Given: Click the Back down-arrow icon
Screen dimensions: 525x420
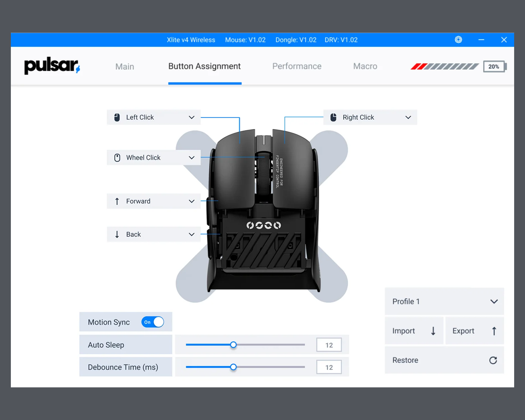Looking at the screenshot, I should pyautogui.click(x=117, y=234).
